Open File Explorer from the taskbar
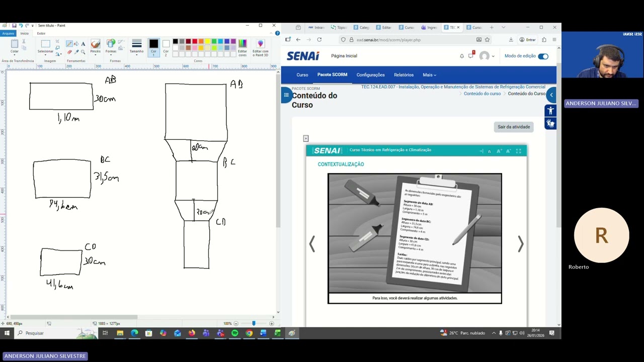Viewport: 644px width, 362px height. click(x=120, y=333)
